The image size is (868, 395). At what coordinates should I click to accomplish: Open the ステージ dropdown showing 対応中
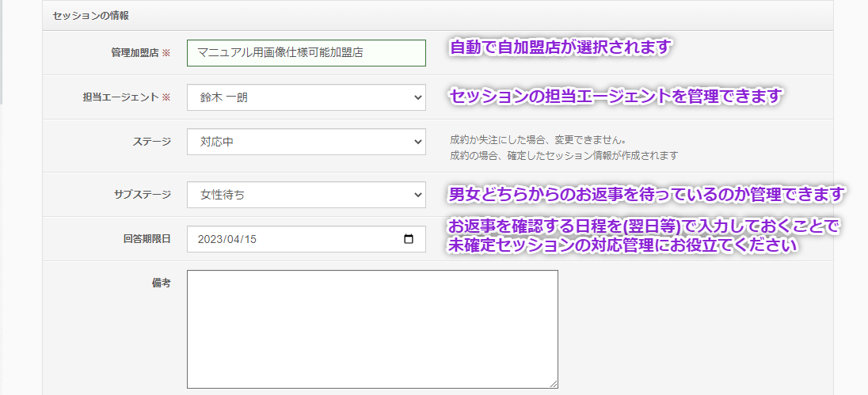click(306, 142)
